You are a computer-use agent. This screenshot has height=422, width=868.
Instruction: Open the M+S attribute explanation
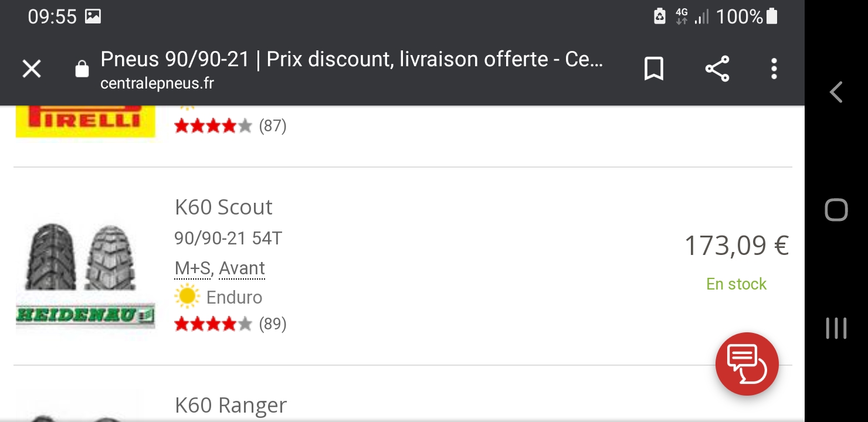(192, 268)
